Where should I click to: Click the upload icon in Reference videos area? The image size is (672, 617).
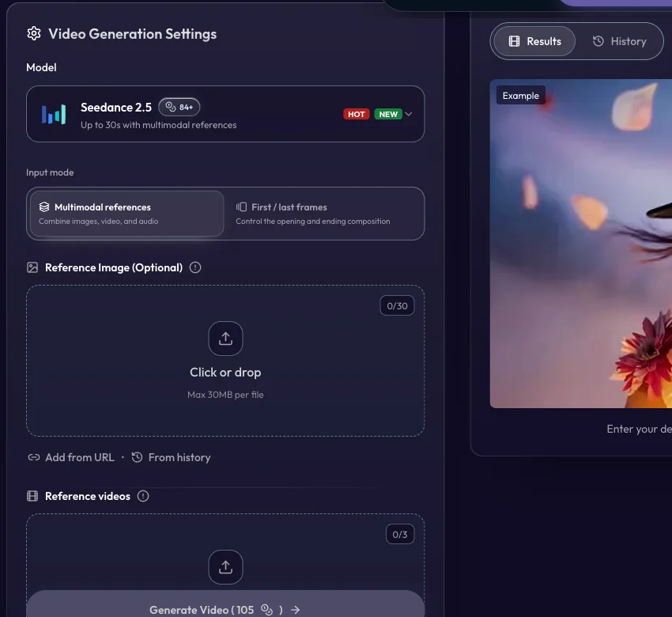point(225,567)
